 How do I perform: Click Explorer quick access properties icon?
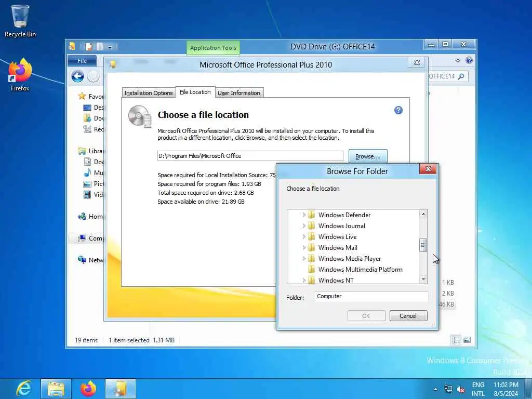point(88,47)
